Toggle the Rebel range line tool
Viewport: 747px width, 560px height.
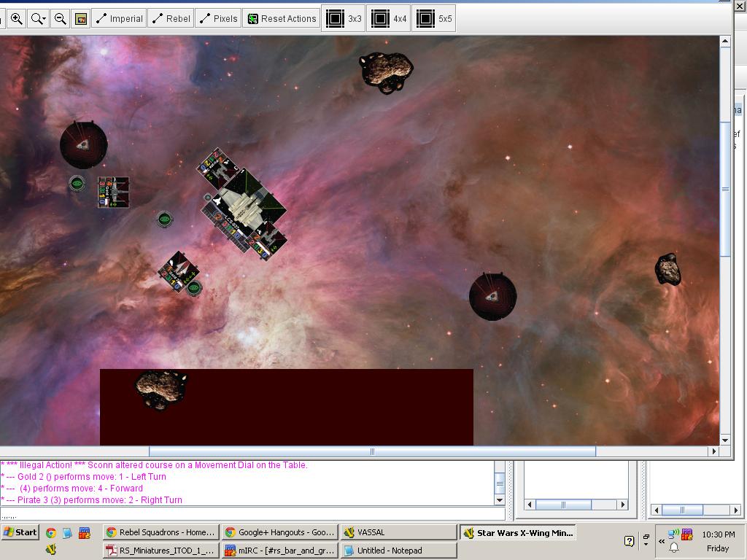point(171,19)
